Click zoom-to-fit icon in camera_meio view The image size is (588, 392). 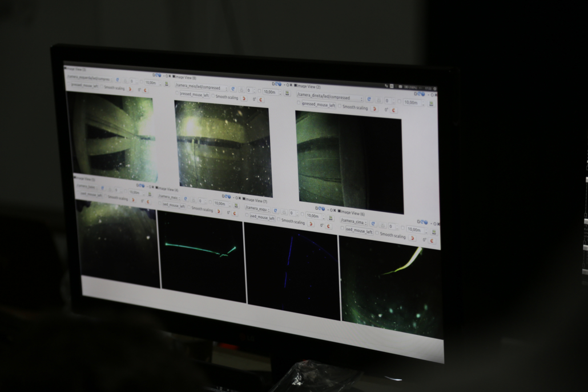point(241,90)
